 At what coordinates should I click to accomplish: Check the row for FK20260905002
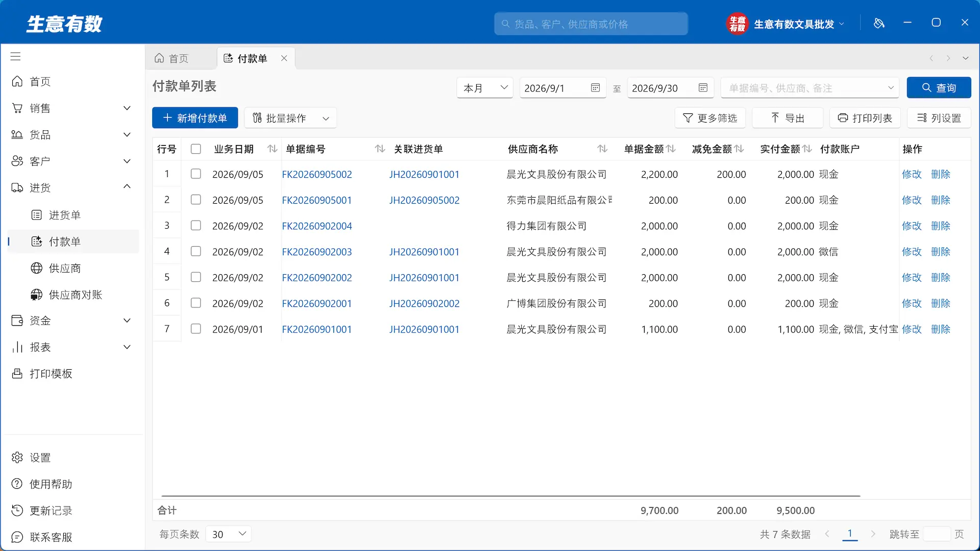pyautogui.click(x=195, y=174)
